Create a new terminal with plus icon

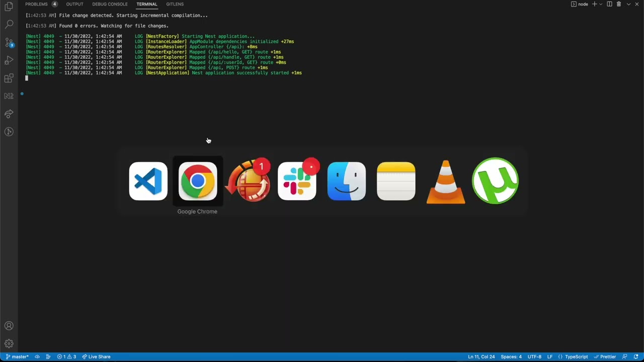[x=594, y=4]
